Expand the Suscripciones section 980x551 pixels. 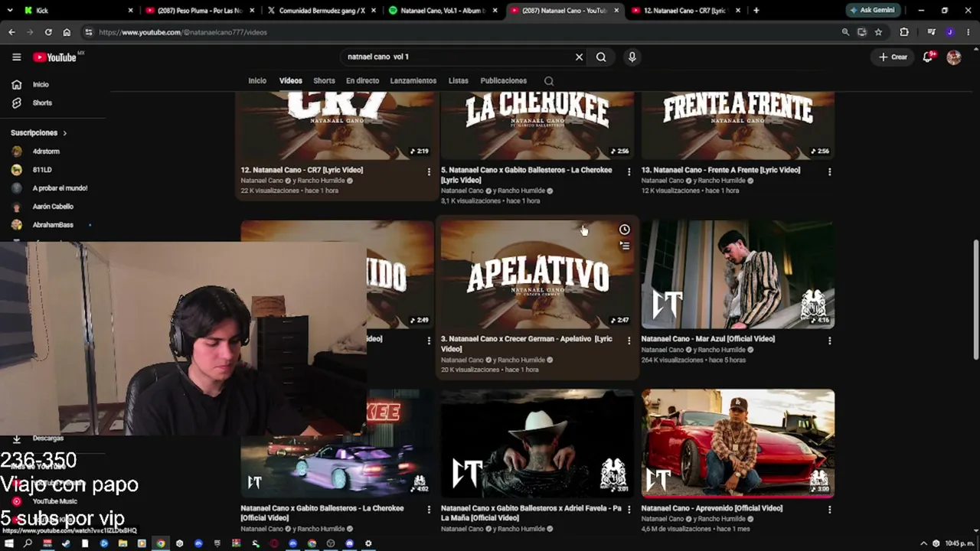39,133
